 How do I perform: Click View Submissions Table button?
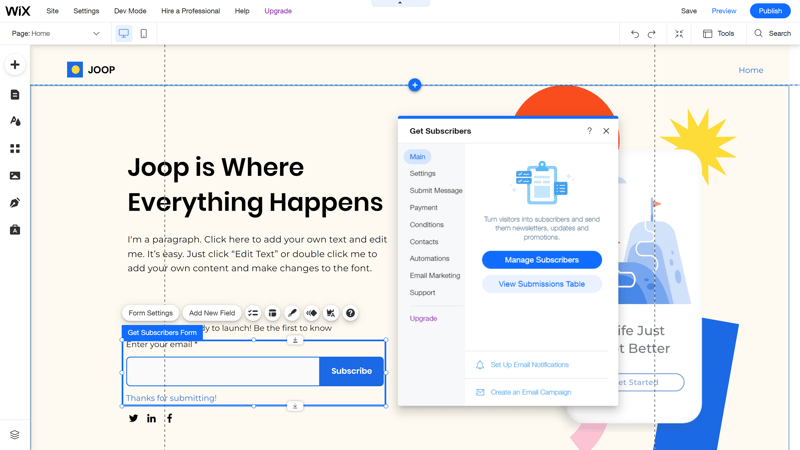542,284
